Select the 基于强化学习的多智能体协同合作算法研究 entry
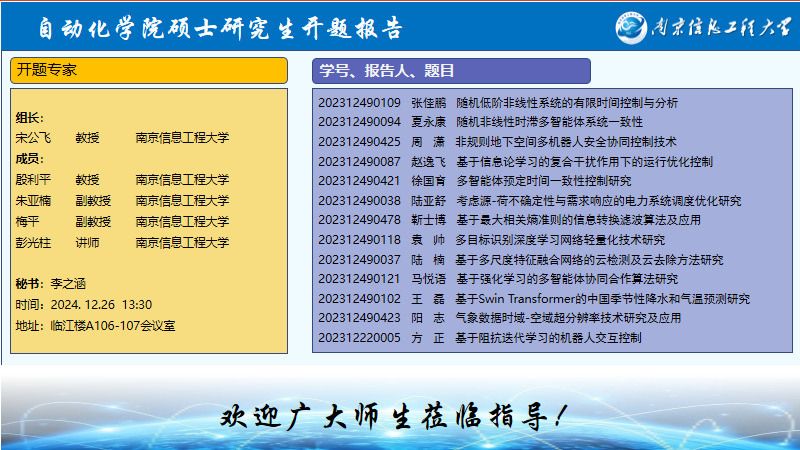Viewport: 800px width, 450px height. pyautogui.click(x=566, y=279)
